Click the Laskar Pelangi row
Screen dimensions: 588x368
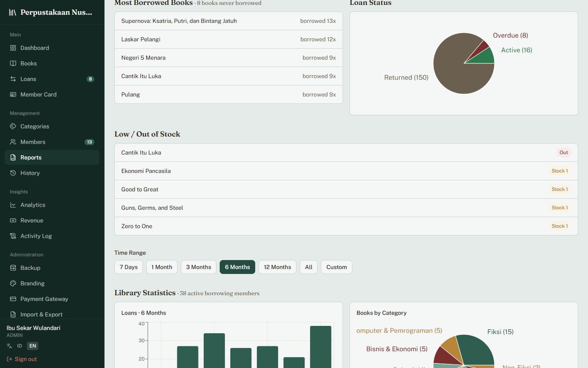(229, 39)
